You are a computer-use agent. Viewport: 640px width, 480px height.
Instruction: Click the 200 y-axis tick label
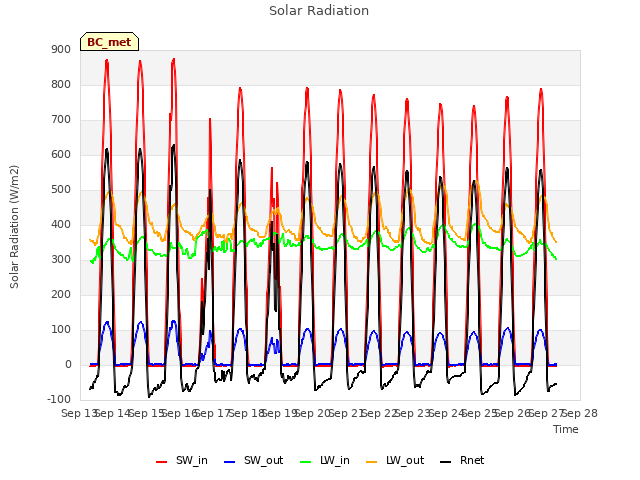(61, 295)
